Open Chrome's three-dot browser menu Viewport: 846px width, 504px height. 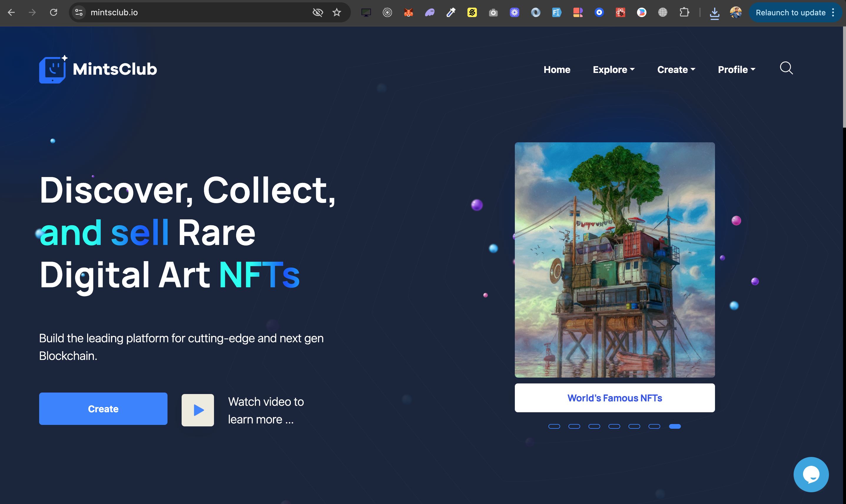click(x=833, y=13)
